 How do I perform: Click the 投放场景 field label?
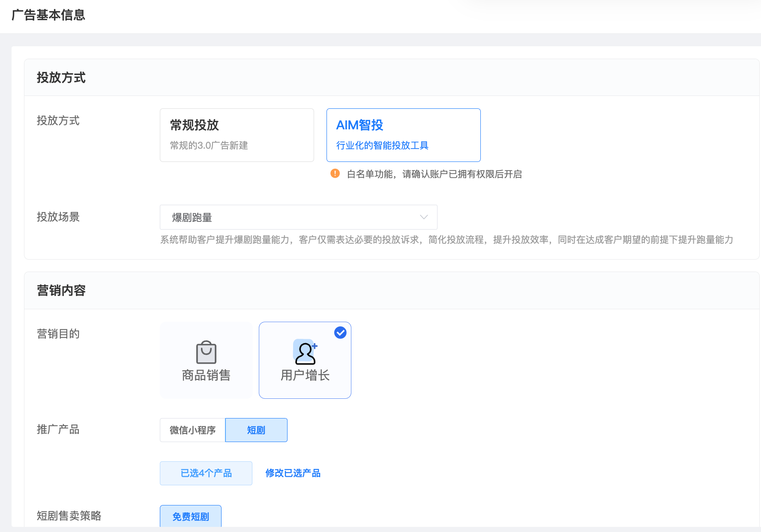(x=58, y=217)
